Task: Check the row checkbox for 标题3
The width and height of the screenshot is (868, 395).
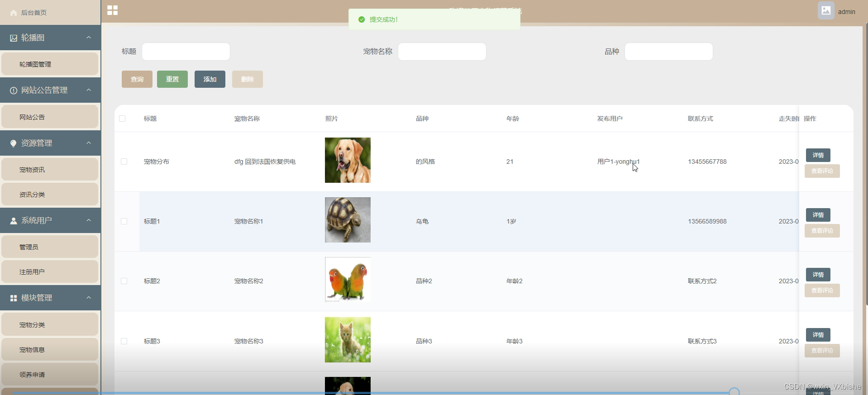Action: click(x=124, y=341)
